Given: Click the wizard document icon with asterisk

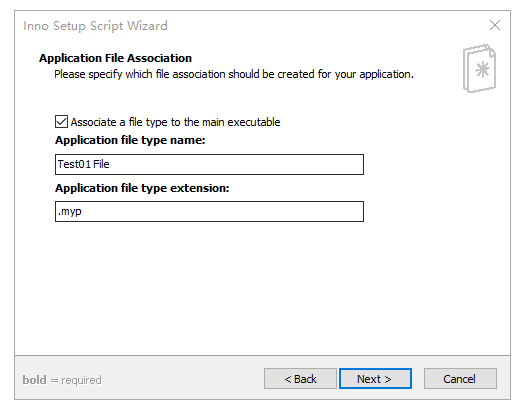Looking at the screenshot, I should coord(479,69).
